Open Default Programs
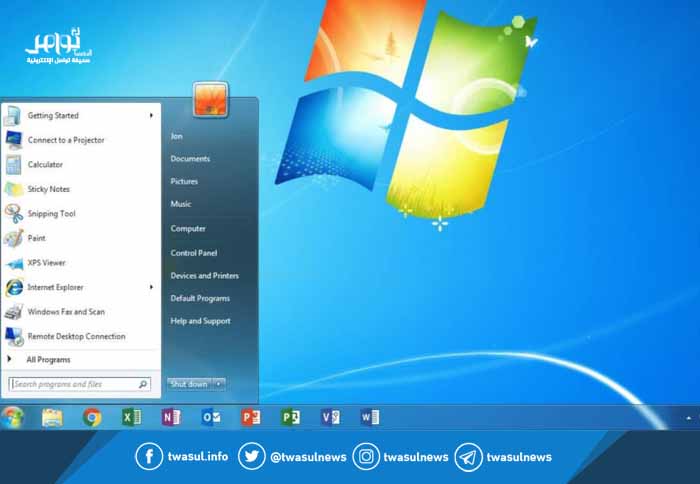700x484 pixels. click(200, 298)
